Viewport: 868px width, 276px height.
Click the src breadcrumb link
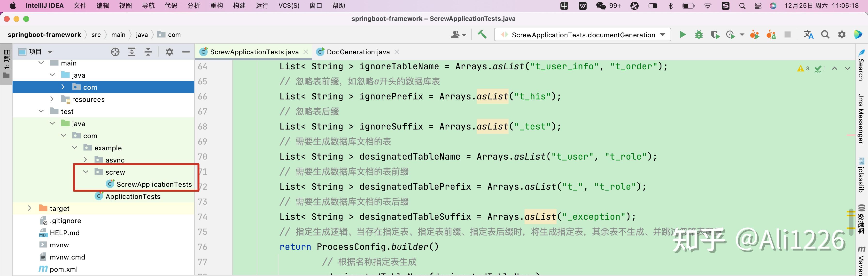click(x=96, y=34)
